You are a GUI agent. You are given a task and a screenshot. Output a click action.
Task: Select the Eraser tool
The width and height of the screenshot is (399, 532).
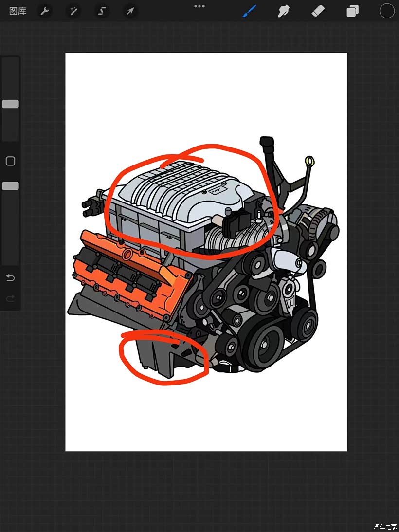point(317,11)
